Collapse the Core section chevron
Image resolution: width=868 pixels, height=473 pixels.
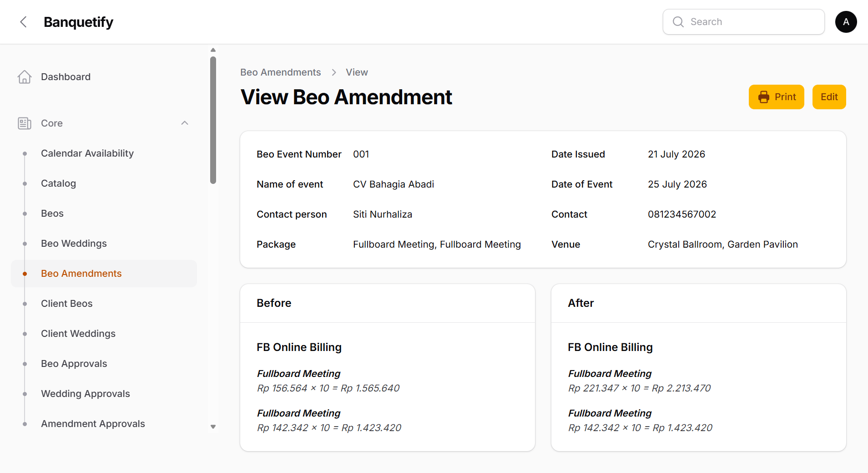point(185,123)
